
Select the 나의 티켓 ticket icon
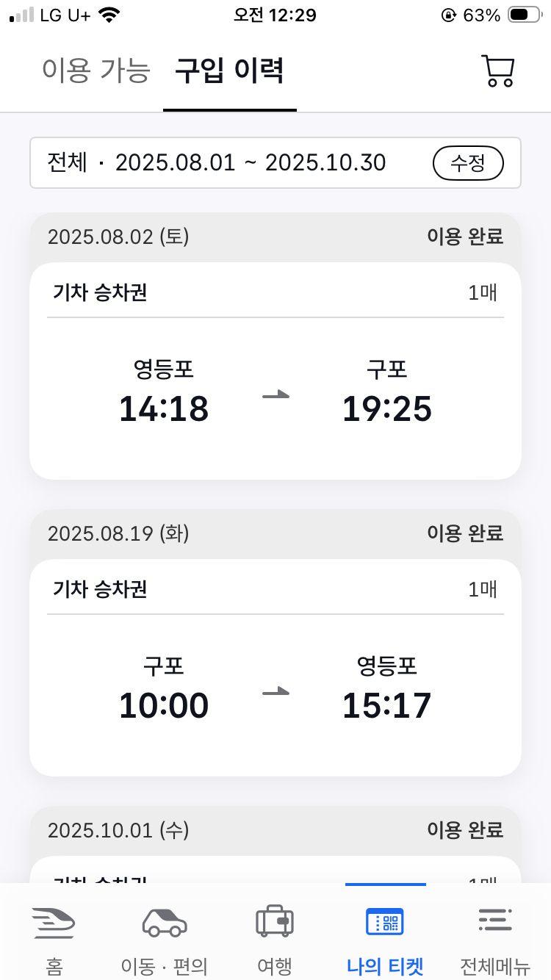coord(385,921)
